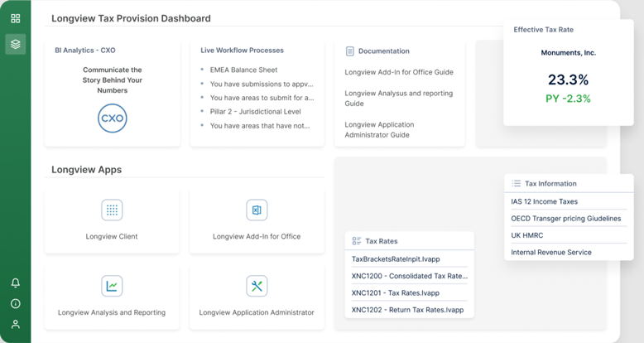Open Longview Application Administrator Guide document

click(391, 129)
